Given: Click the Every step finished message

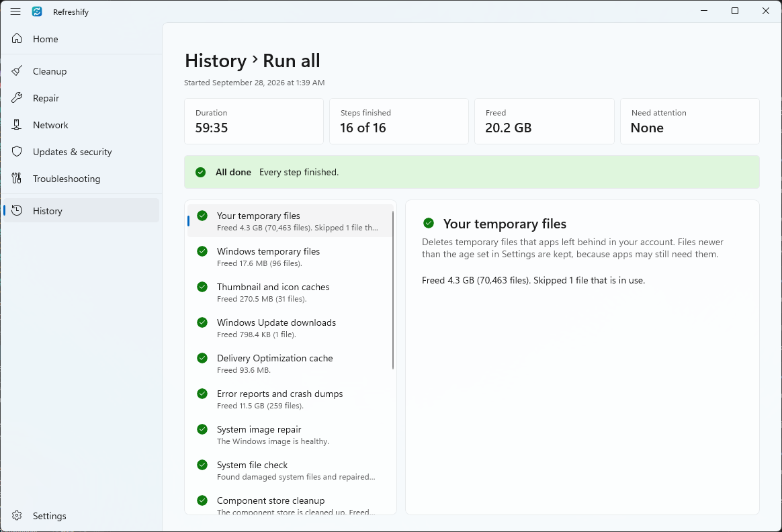Looking at the screenshot, I should [299, 172].
